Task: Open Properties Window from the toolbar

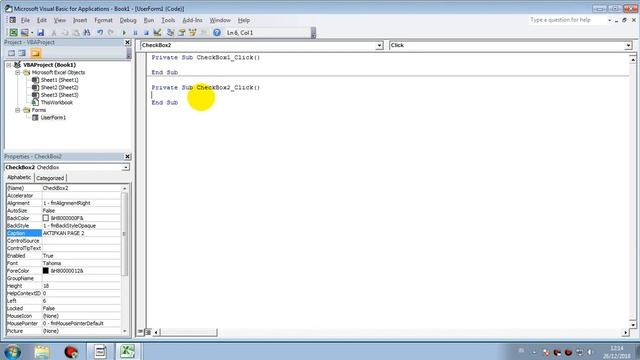Action: [x=182, y=33]
